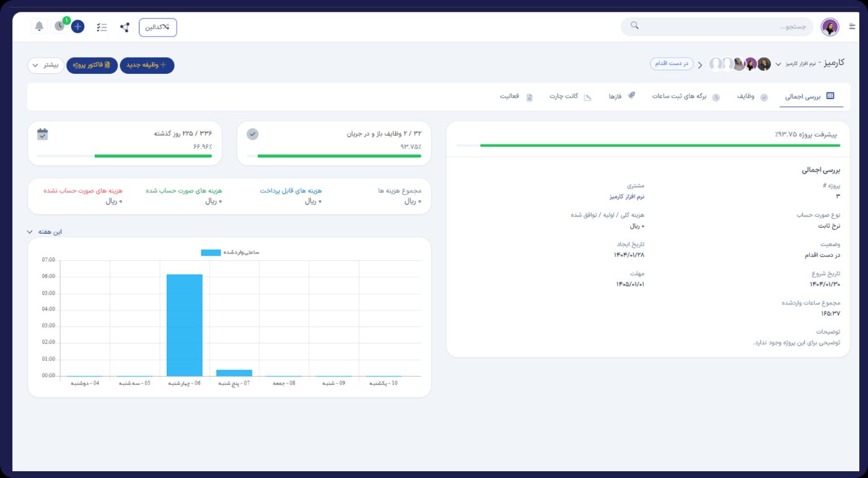
Task: Click the وظیفه جدید button
Action: [147, 65]
